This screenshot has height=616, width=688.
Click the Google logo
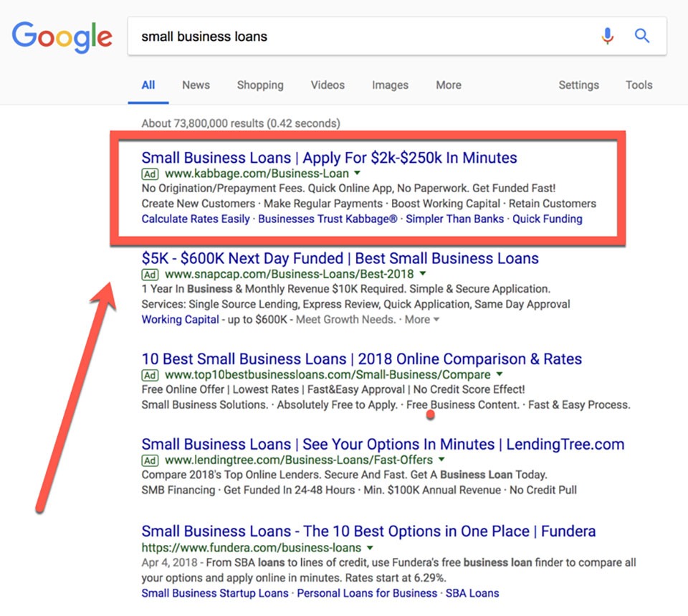pos(62,37)
